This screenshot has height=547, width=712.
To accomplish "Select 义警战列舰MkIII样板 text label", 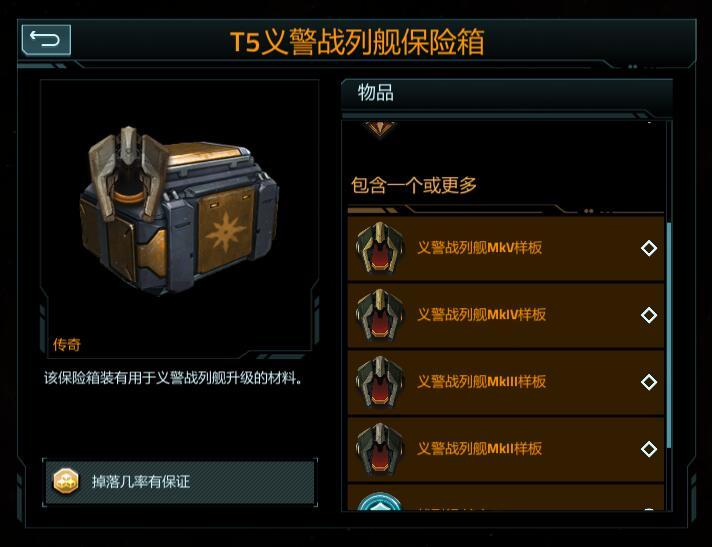I will tap(481, 381).
